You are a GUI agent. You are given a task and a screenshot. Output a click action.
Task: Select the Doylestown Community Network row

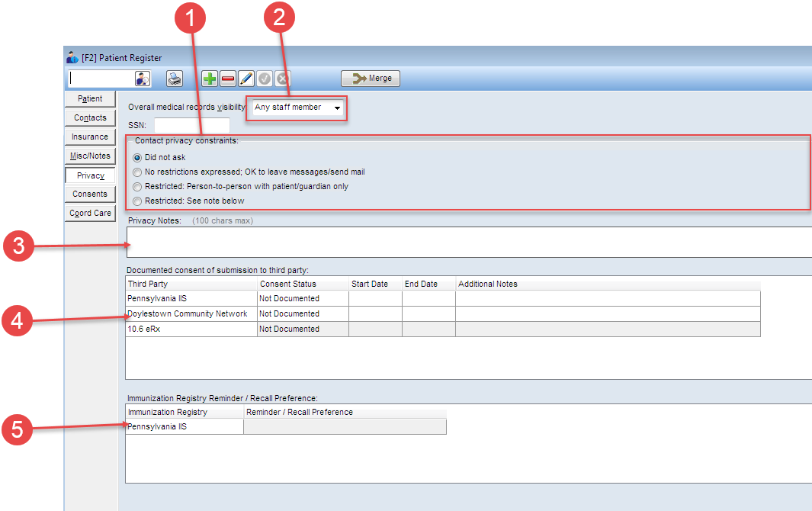(443, 313)
